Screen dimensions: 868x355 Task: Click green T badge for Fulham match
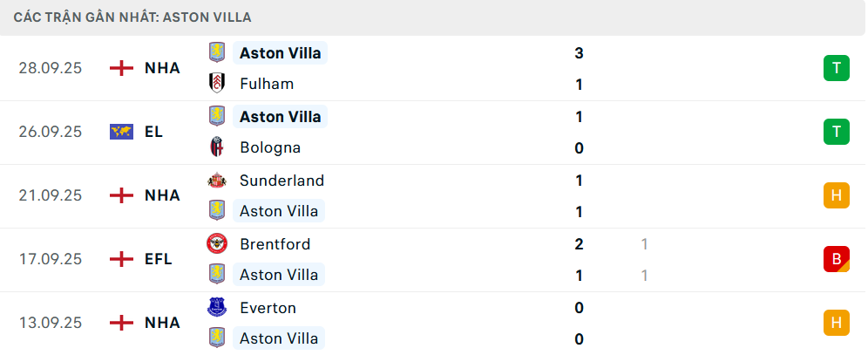click(836, 68)
